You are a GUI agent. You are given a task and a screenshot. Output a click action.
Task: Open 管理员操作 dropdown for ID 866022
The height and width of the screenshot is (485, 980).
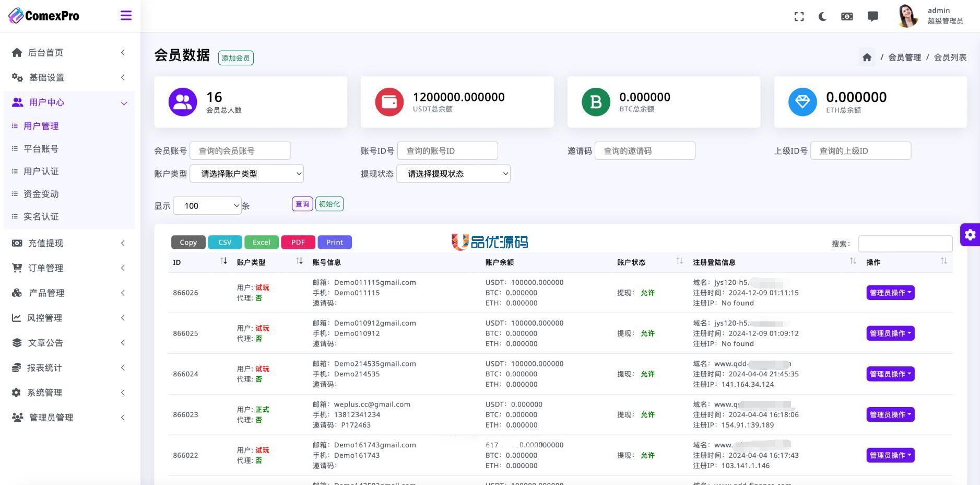891,455
